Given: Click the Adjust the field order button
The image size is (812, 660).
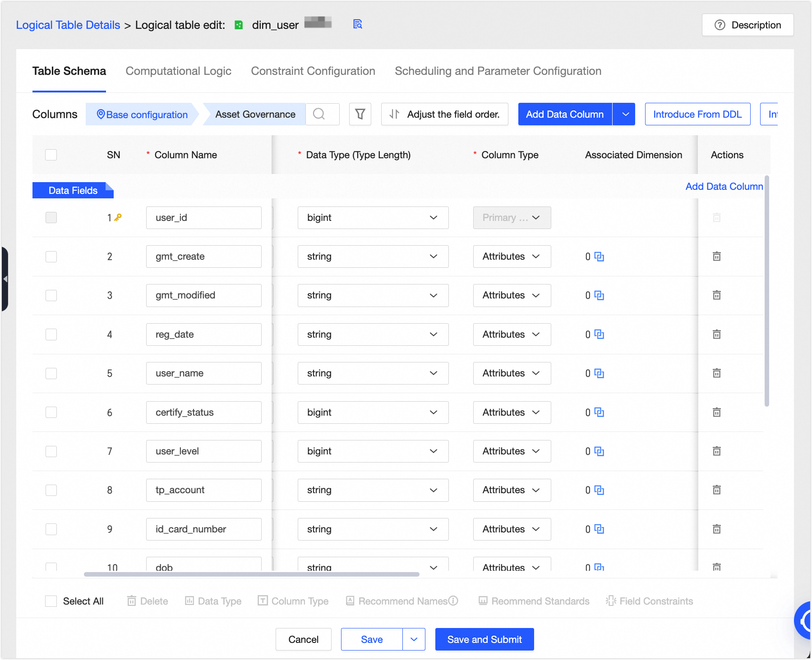Looking at the screenshot, I should [445, 114].
